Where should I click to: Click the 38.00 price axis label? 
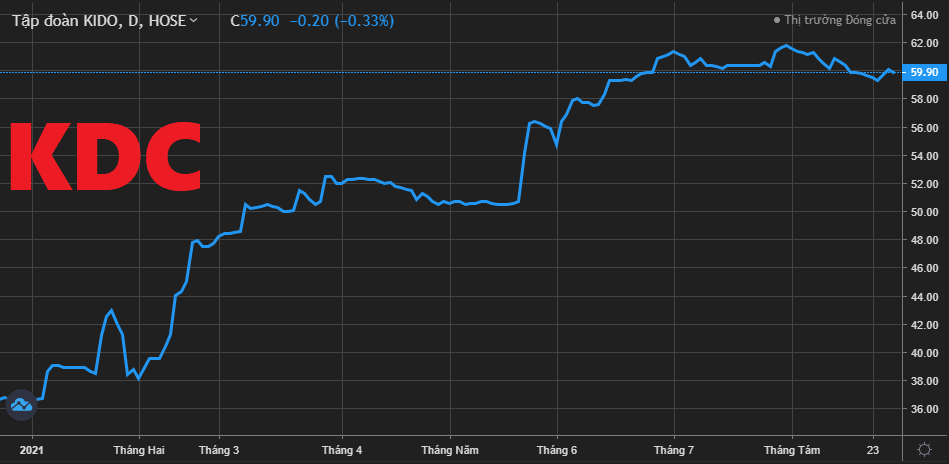(x=924, y=381)
